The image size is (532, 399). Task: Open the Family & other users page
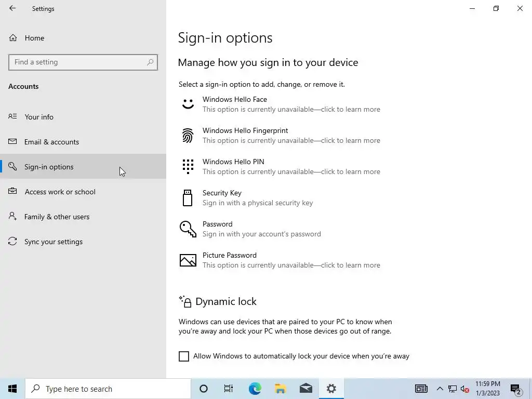pos(83,217)
